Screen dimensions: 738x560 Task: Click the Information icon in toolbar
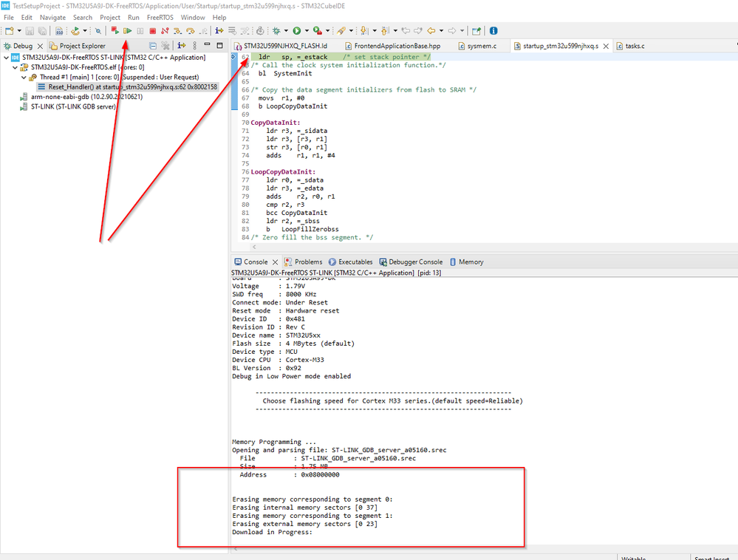tap(493, 31)
